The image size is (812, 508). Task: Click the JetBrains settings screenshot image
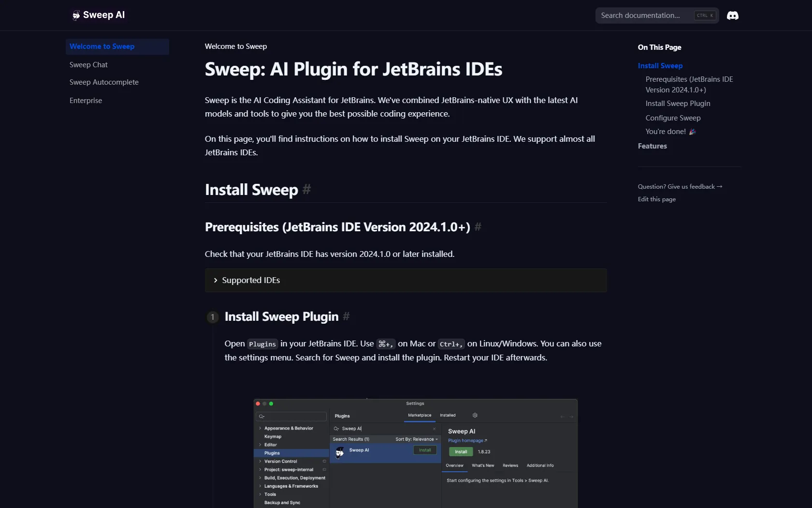[415, 453]
